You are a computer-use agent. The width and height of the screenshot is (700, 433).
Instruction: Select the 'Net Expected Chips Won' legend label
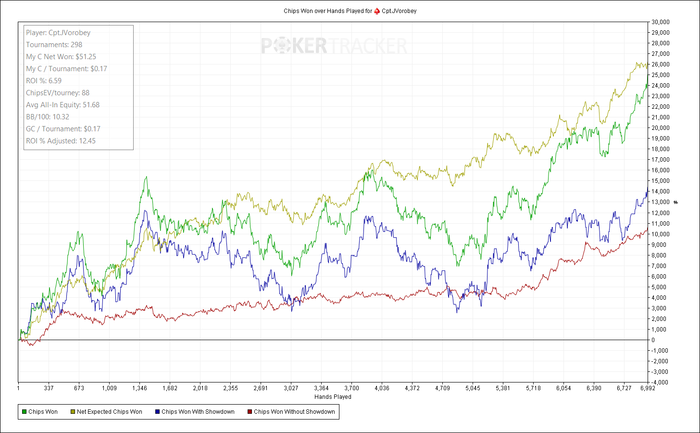point(109,412)
